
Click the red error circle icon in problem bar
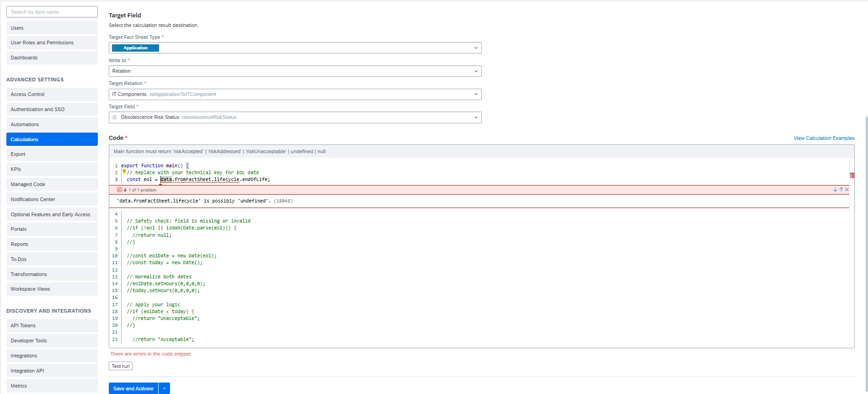pos(119,190)
